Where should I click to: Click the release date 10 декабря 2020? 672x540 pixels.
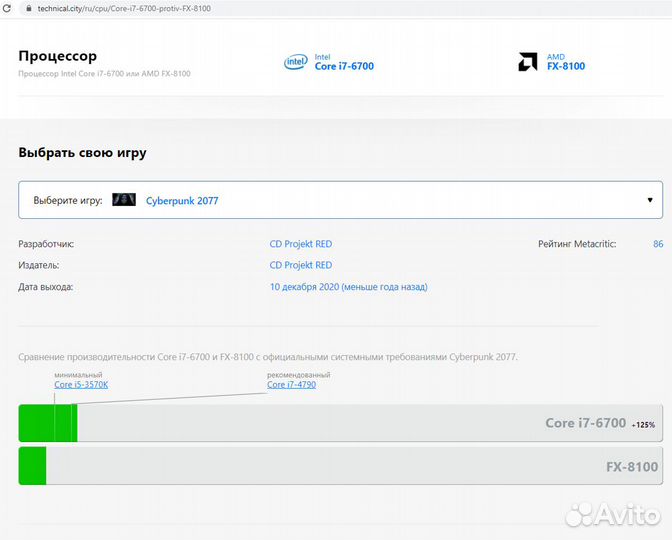[x=348, y=287]
